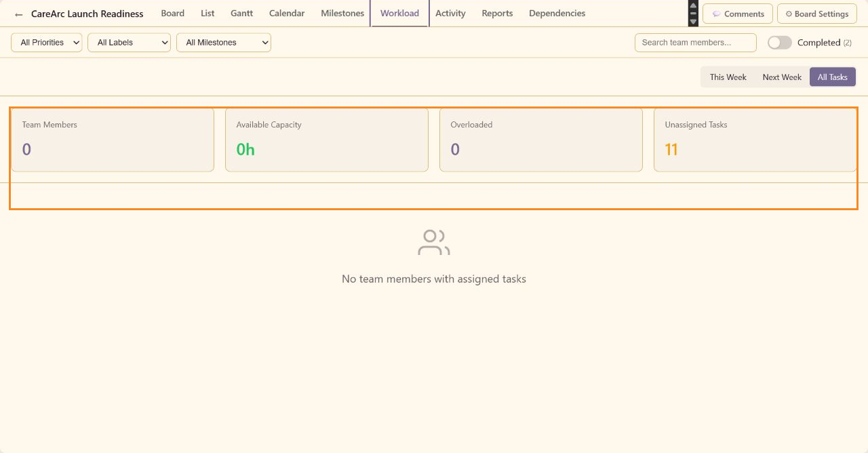
Task: Show Next Week workload
Action: tap(782, 77)
